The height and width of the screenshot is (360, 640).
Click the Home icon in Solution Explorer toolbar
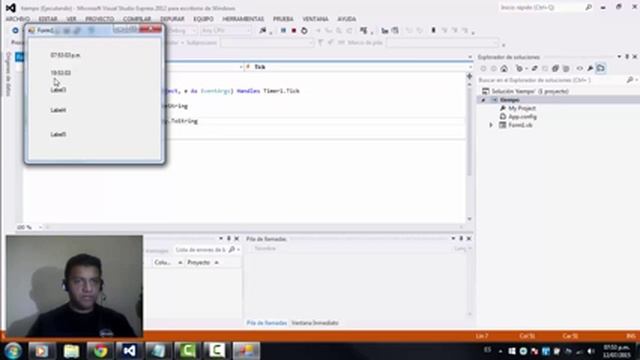(x=504, y=69)
